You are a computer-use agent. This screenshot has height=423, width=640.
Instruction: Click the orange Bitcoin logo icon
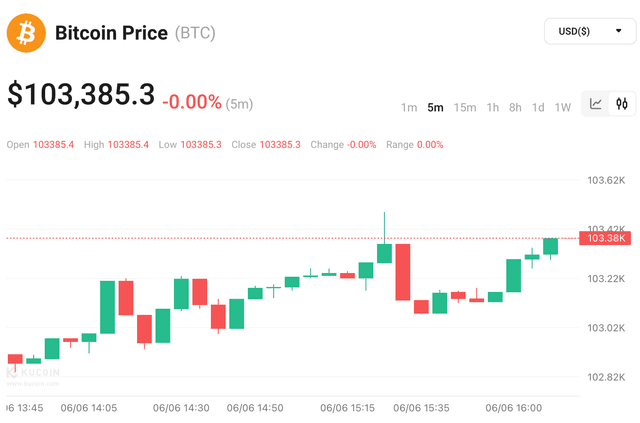tap(26, 33)
